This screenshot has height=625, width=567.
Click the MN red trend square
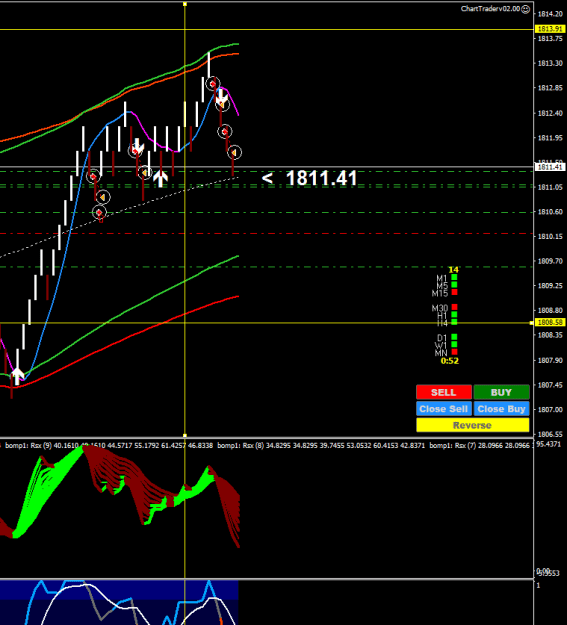tap(454, 352)
